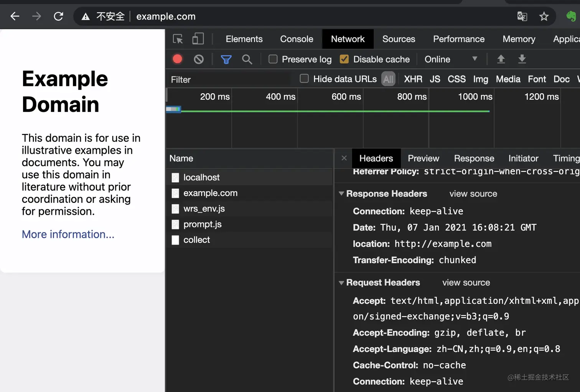Filter requests by Media
Screen dimensions: 580x392
[x=508, y=79]
